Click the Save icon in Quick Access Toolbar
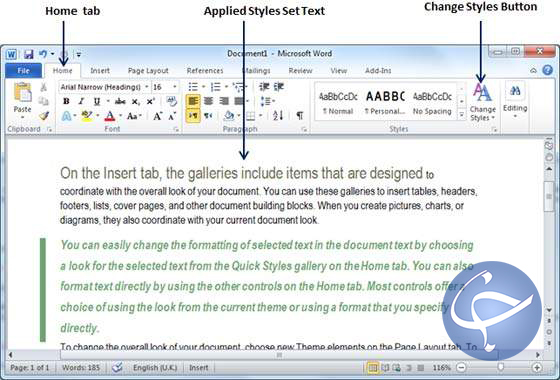The image size is (560, 380). point(28,54)
